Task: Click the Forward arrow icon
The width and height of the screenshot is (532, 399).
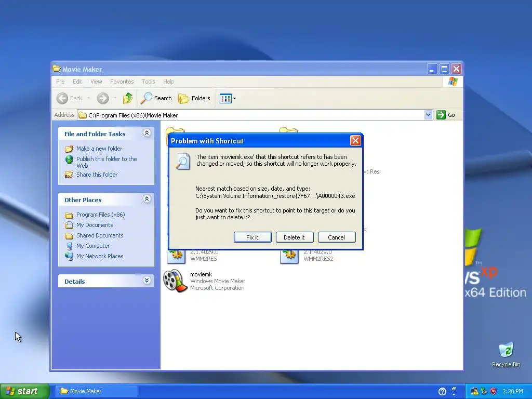Action: pos(103,98)
